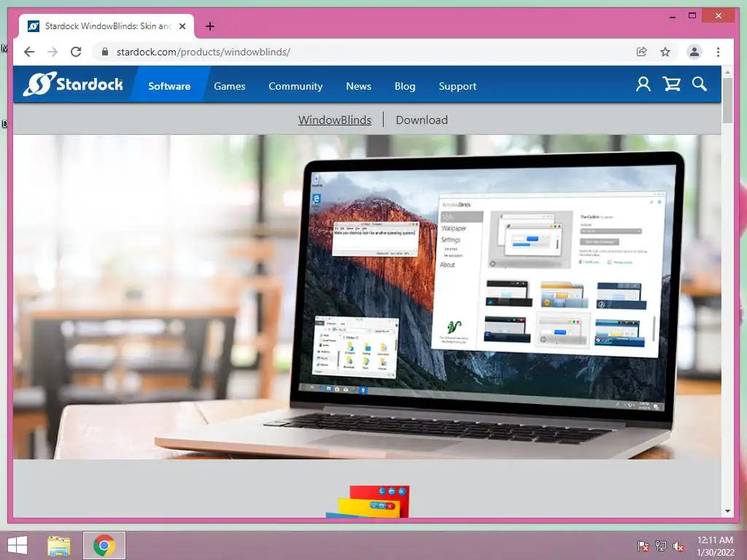Click the Stardock logo
The width and height of the screenshot is (747, 560).
pyautogui.click(x=73, y=85)
